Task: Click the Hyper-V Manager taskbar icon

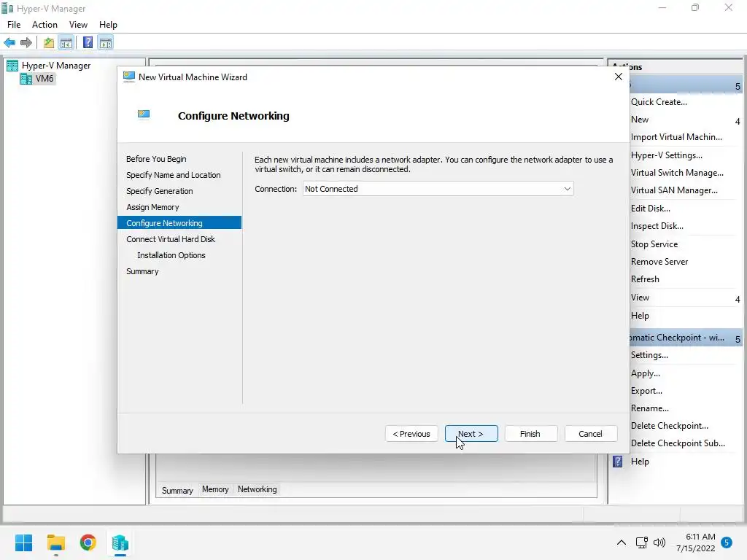Action: pyautogui.click(x=120, y=542)
